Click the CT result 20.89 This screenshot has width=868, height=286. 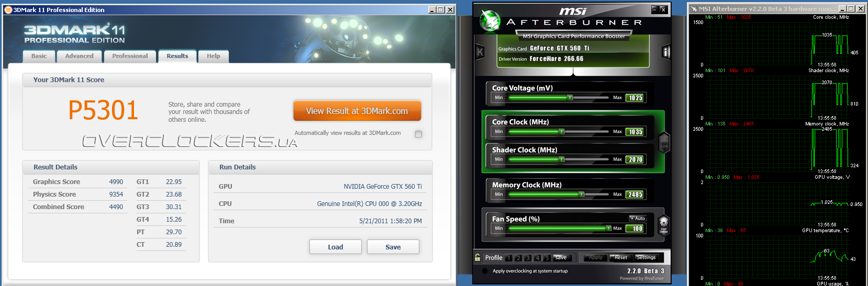click(x=174, y=245)
